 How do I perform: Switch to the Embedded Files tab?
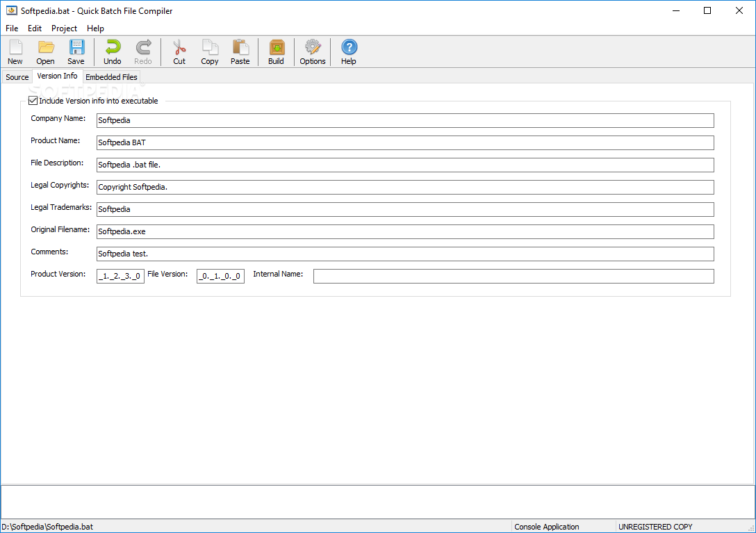coord(111,77)
